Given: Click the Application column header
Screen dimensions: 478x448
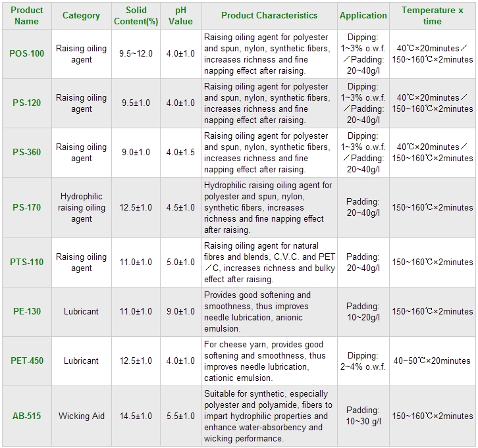Looking at the screenshot, I should click(x=363, y=15).
